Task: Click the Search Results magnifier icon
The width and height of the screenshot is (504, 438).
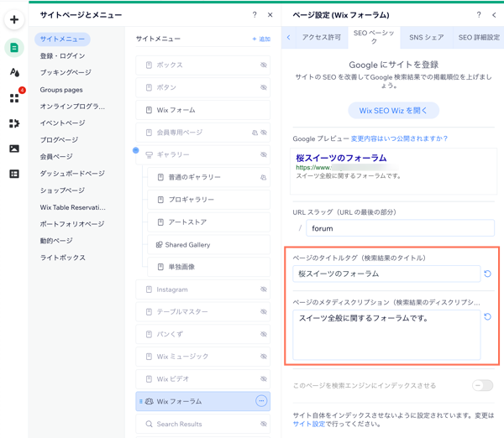Action: (149, 424)
